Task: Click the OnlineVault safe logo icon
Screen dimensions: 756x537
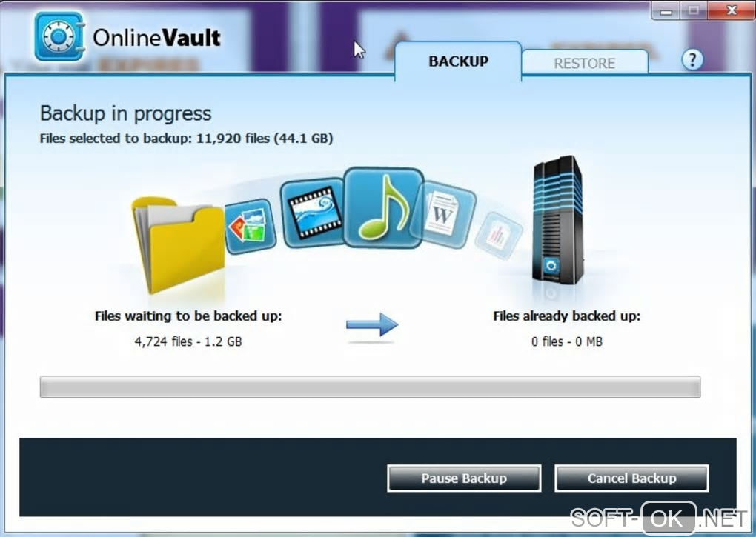Action: point(59,36)
